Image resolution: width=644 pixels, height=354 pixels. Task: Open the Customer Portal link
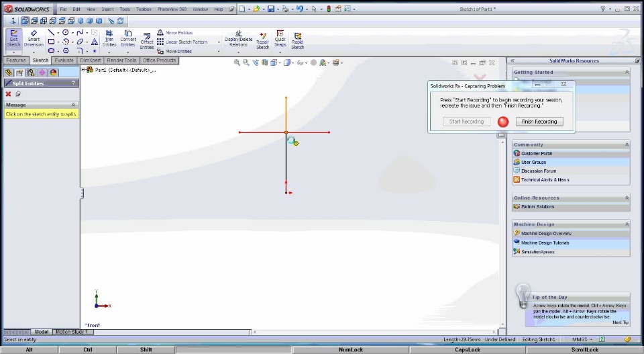point(537,153)
